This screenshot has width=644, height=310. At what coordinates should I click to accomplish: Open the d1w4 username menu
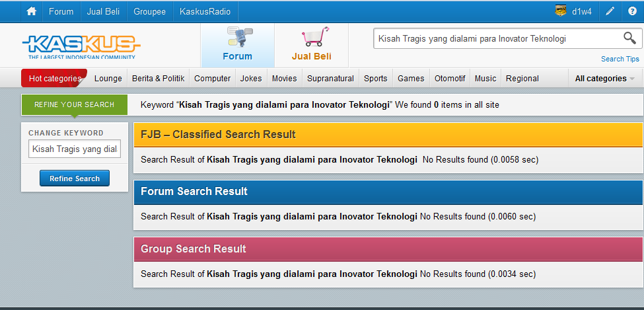point(581,11)
